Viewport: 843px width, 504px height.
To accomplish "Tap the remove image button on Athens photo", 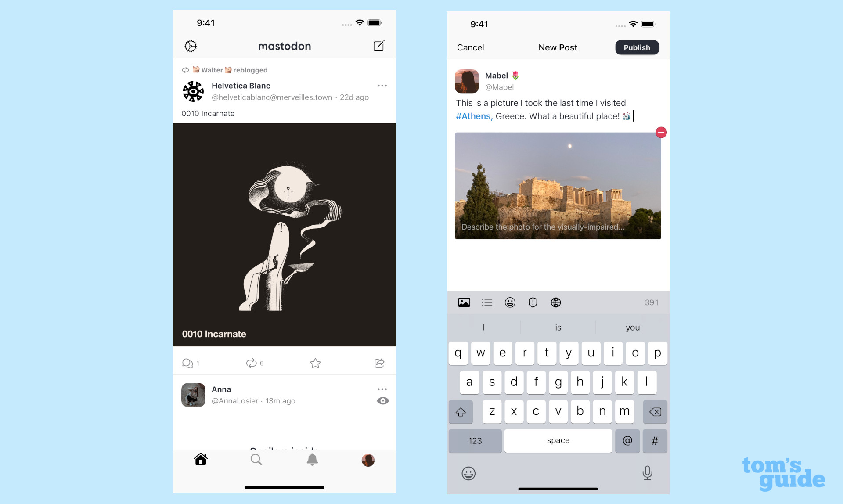I will click(x=662, y=133).
